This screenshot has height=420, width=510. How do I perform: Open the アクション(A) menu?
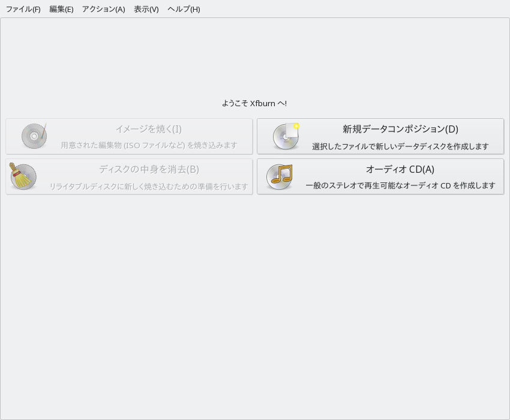point(103,9)
